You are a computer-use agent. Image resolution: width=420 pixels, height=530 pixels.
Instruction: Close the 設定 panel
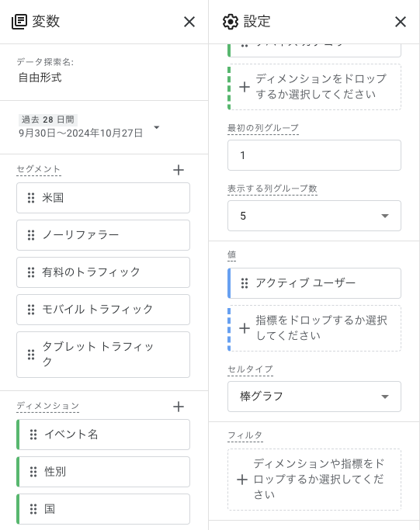[x=401, y=22]
